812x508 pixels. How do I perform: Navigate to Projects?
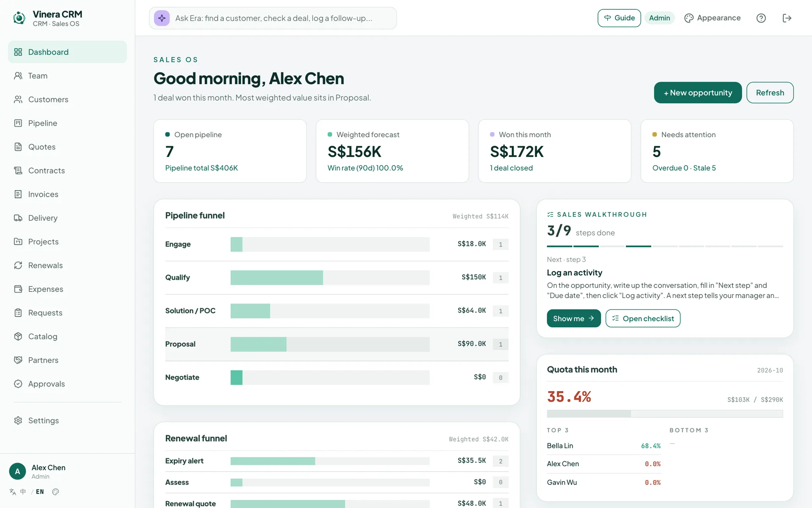tap(67, 242)
